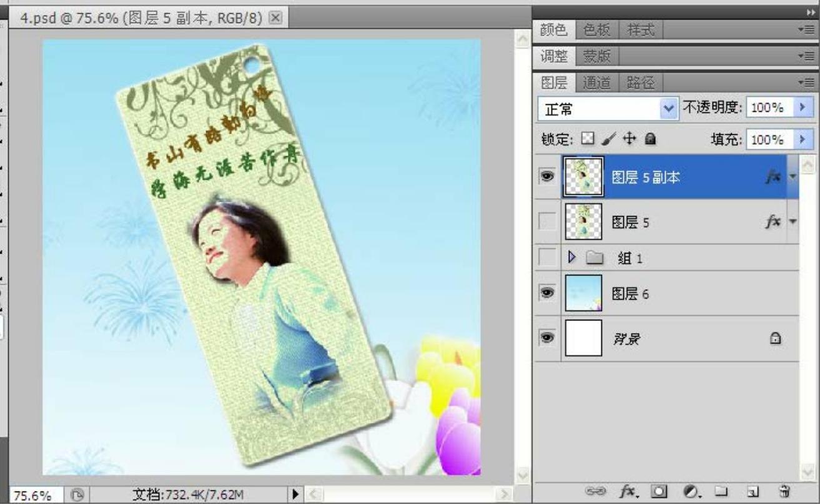This screenshot has width=820, height=504.
Task: Hide the 图层 5 副本 layer
Action: [x=547, y=177]
